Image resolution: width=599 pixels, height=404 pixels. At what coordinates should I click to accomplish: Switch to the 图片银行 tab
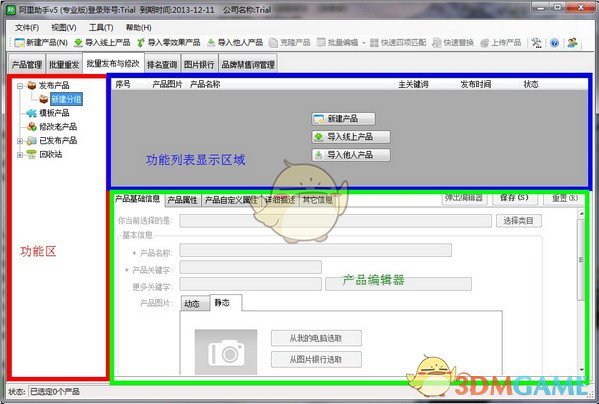tap(199, 65)
